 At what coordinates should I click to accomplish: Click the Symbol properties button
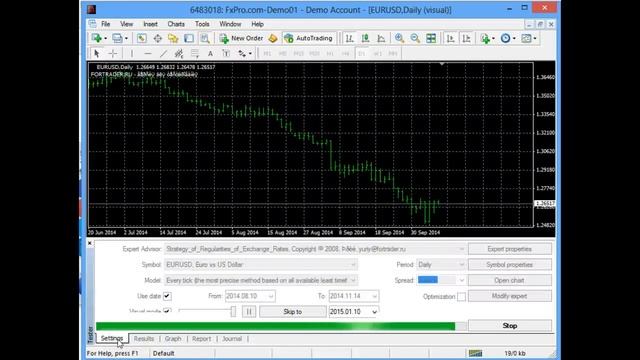(509, 264)
